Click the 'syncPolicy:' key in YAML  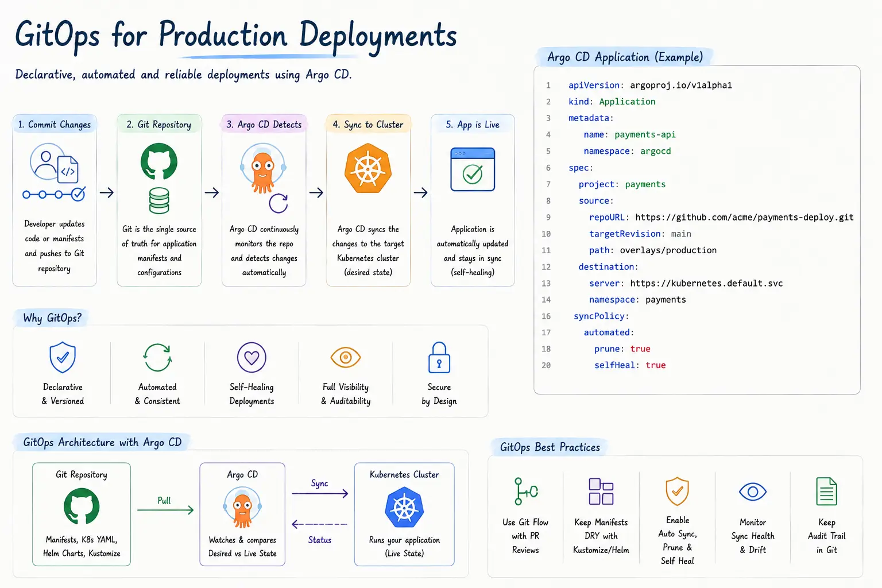tap(601, 316)
